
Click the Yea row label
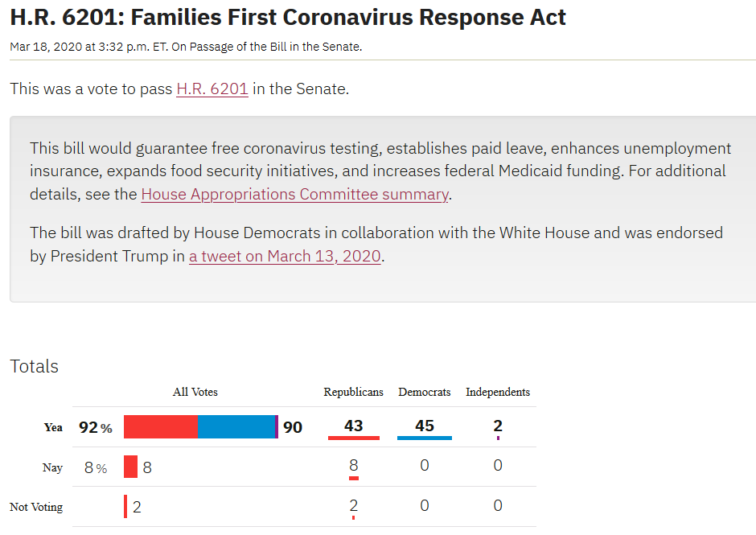click(x=53, y=427)
